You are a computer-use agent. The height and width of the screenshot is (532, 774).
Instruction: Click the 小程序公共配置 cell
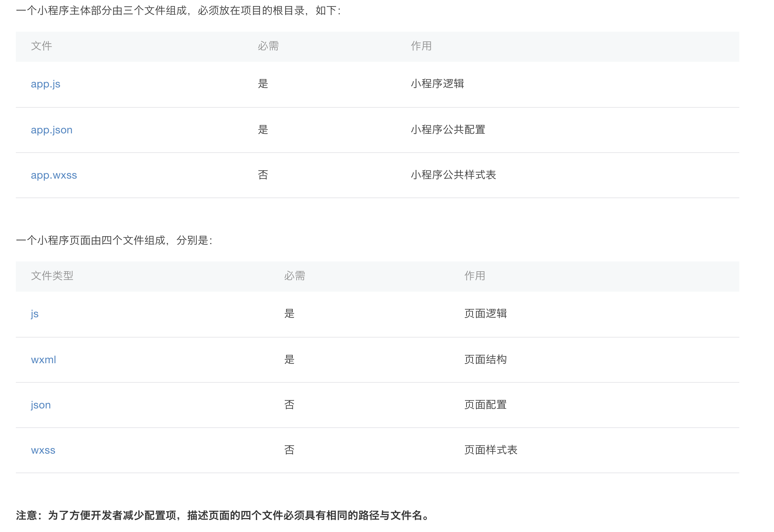pyautogui.click(x=448, y=130)
